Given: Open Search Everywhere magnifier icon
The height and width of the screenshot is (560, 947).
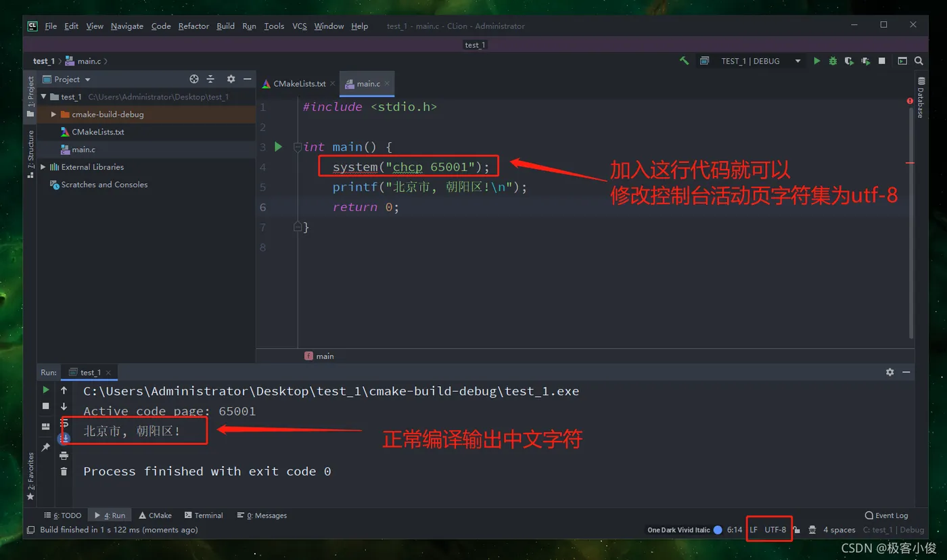Looking at the screenshot, I should point(919,61).
